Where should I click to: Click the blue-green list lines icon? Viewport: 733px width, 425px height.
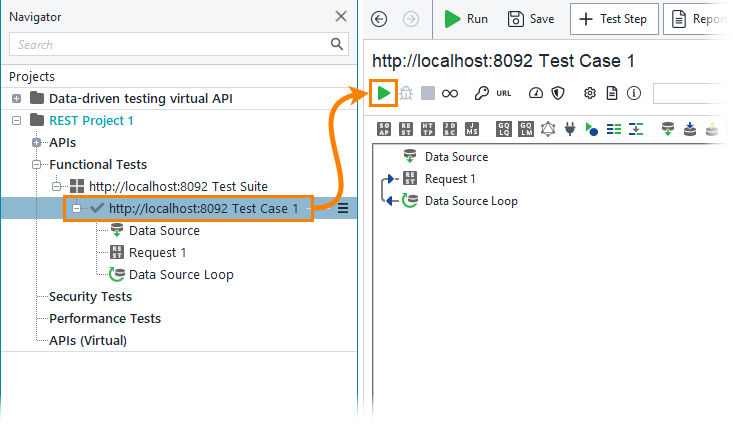(x=614, y=129)
